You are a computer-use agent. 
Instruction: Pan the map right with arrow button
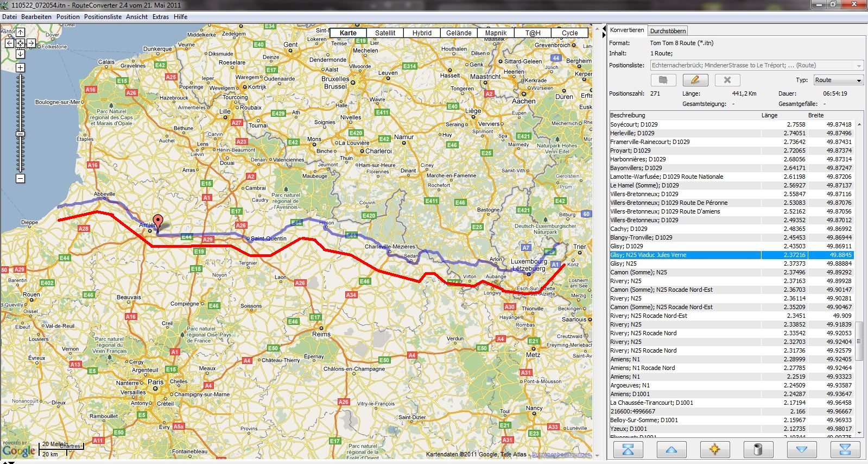pyautogui.click(x=31, y=43)
